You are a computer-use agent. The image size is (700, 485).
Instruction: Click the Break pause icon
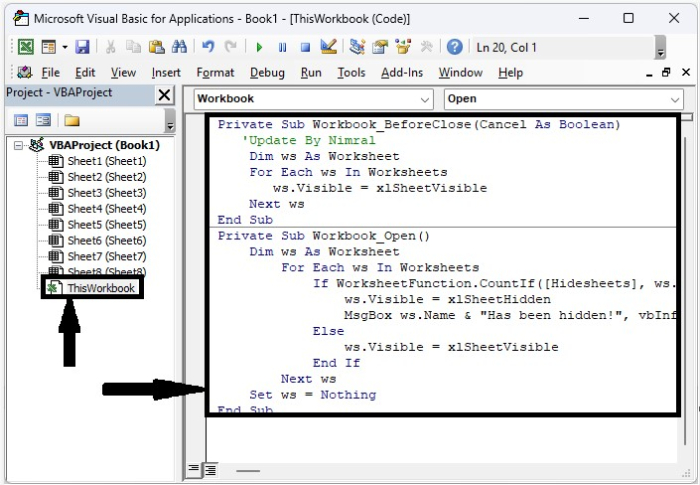282,47
